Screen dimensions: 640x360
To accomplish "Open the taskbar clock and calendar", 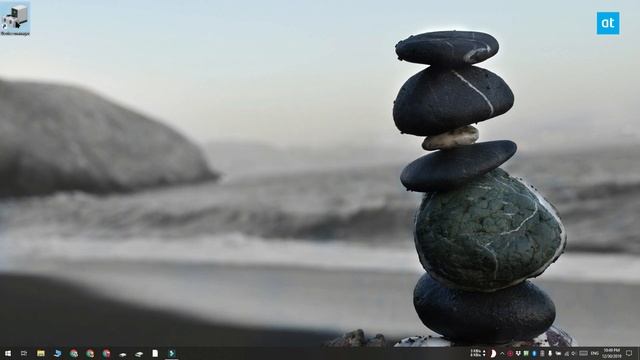I will [x=611, y=353].
